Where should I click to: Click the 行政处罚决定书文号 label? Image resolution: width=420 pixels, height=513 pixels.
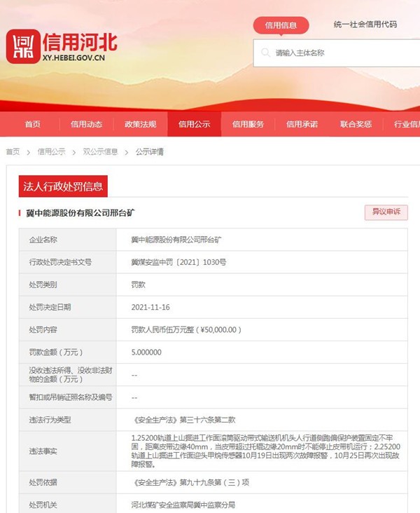point(60,262)
